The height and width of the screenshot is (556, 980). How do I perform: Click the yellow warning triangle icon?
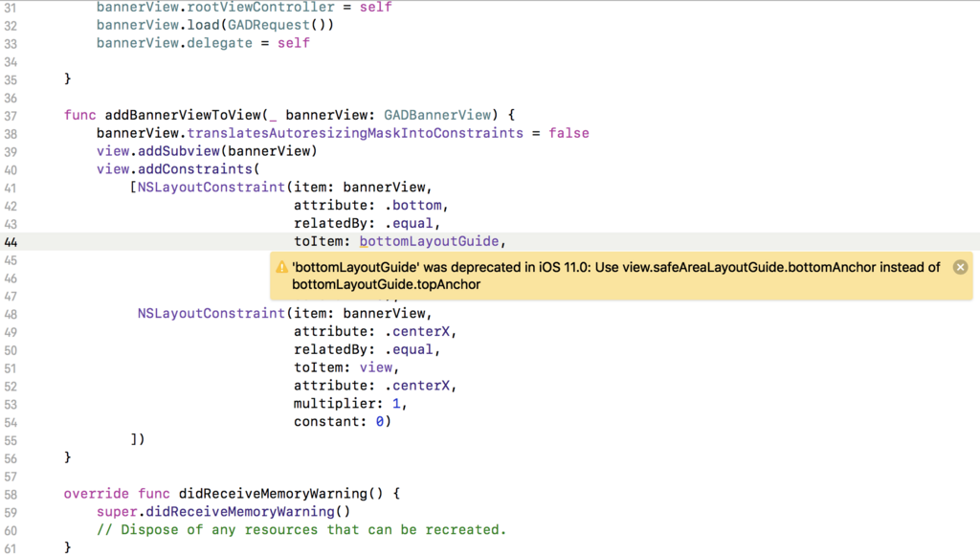click(282, 267)
